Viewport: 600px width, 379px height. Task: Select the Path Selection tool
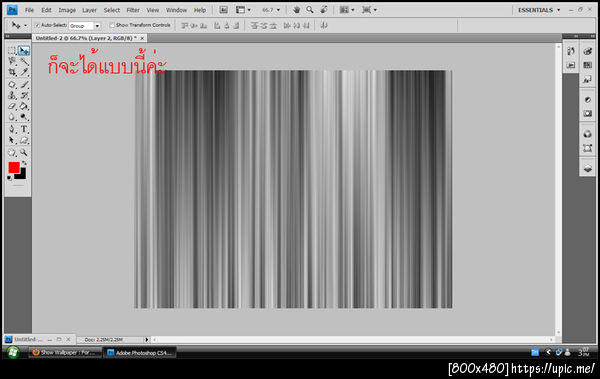tap(12, 140)
